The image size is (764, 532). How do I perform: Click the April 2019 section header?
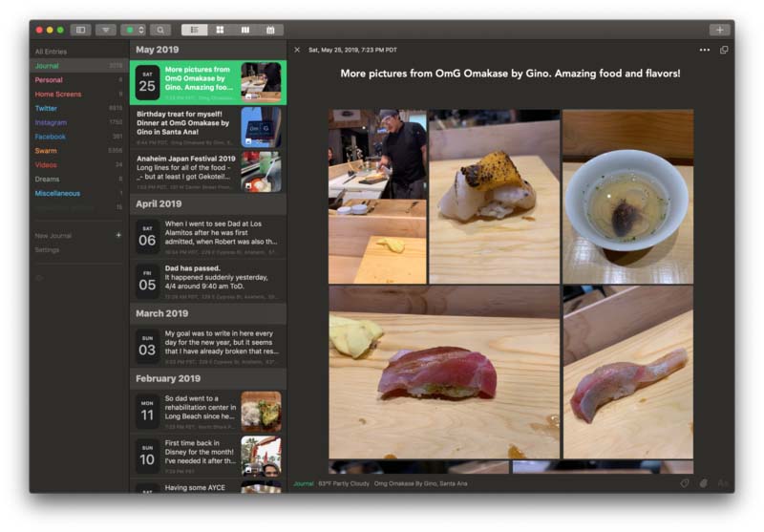(x=208, y=204)
